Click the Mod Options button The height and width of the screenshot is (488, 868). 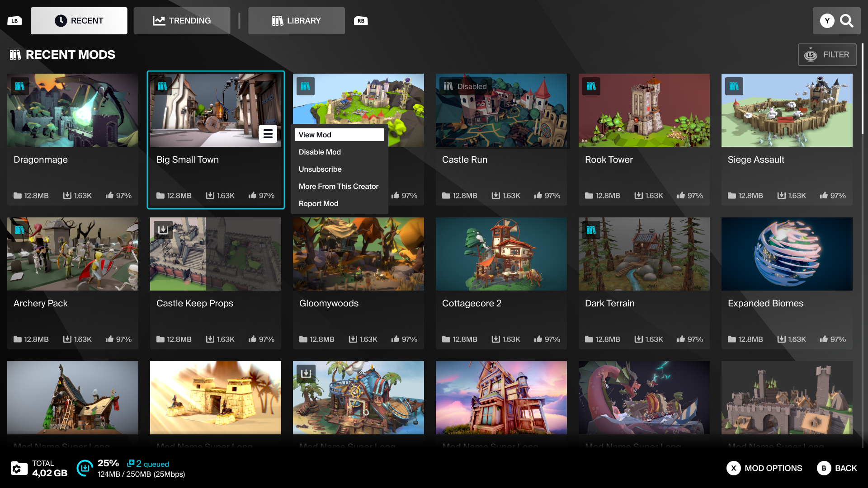click(x=764, y=468)
